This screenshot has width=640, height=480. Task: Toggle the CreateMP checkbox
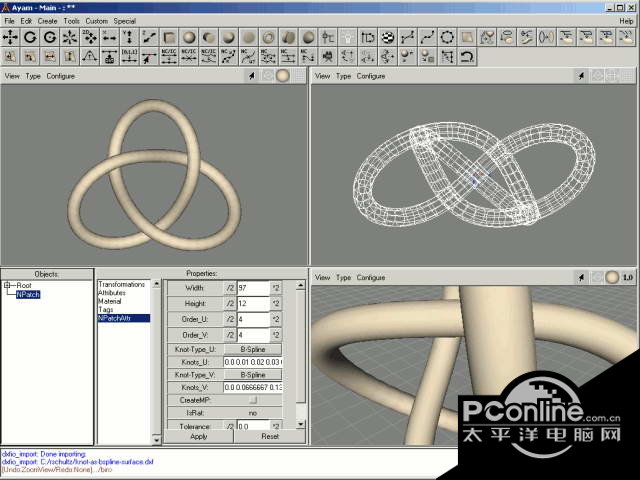tap(252, 399)
